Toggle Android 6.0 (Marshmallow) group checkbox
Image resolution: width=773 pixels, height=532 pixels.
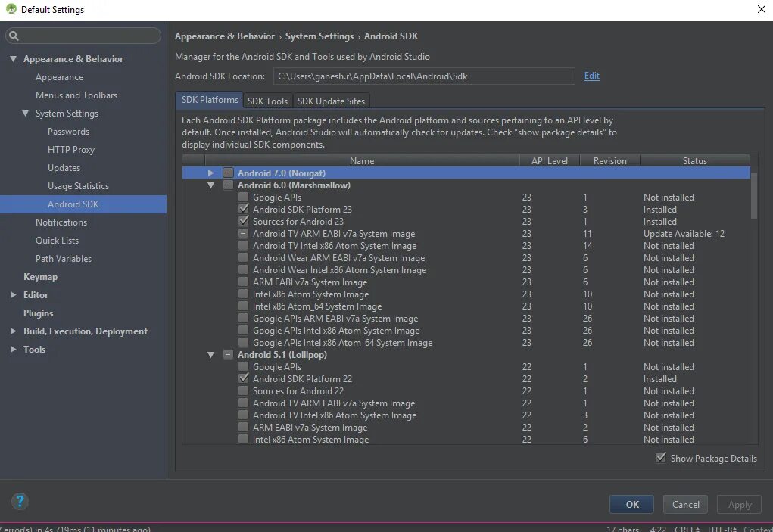[x=228, y=185]
